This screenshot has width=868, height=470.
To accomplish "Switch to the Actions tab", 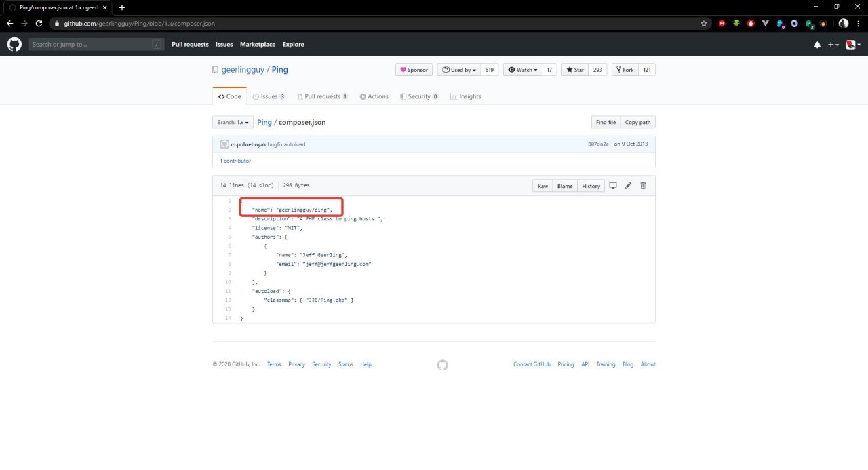I will [374, 96].
